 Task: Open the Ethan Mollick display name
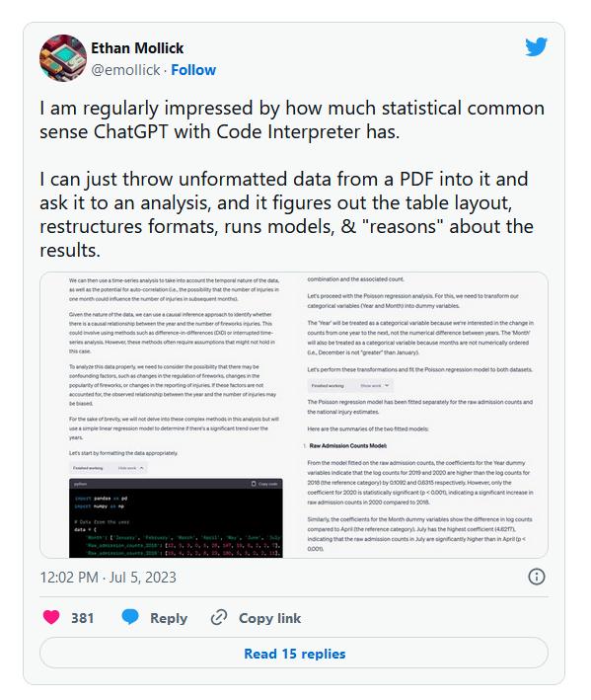pyautogui.click(x=137, y=48)
